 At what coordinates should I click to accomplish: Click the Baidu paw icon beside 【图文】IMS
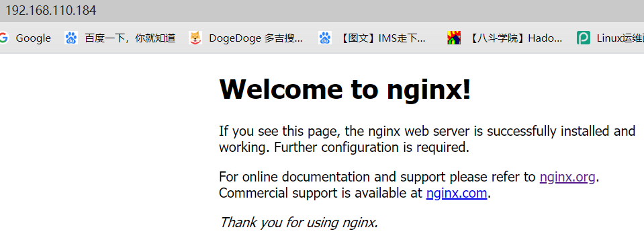point(324,38)
